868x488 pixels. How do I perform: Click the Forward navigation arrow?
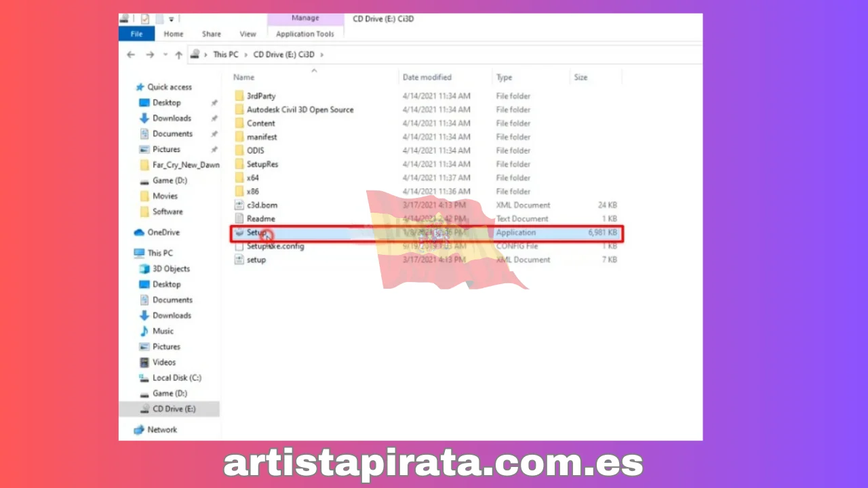click(x=149, y=55)
